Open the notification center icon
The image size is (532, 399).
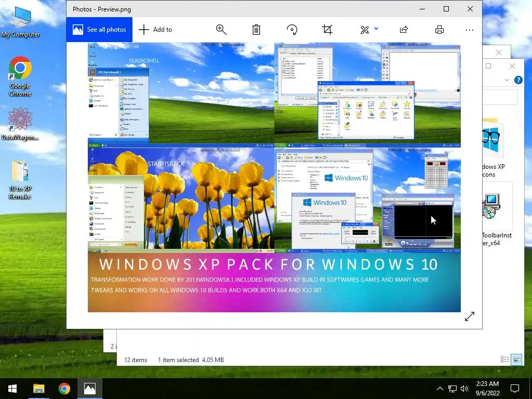click(515, 389)
